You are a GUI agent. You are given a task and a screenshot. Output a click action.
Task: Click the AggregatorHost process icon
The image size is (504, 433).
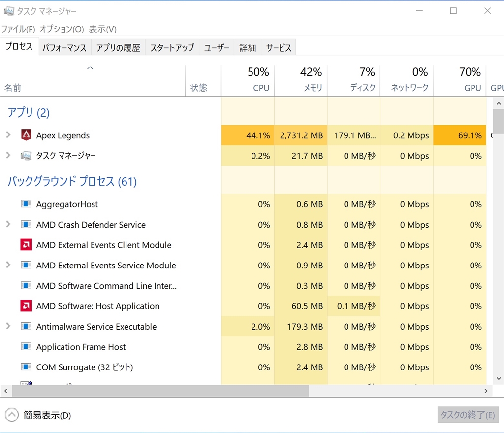tap(26, 204)
